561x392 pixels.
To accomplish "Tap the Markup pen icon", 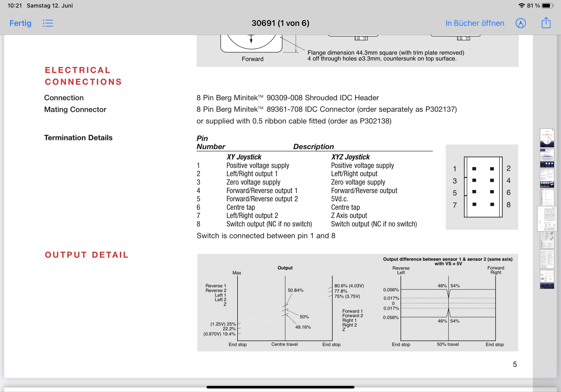I will [x=520, y=23].
